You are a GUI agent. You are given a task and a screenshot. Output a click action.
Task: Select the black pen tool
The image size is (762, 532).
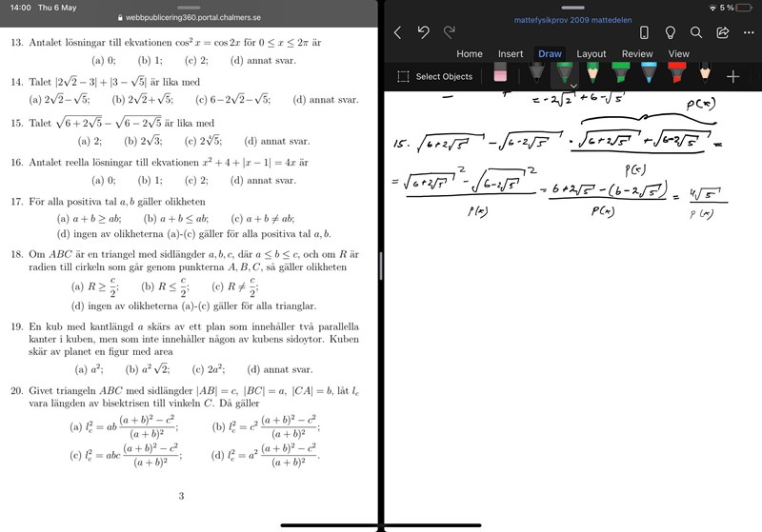(x=537, y=75)
